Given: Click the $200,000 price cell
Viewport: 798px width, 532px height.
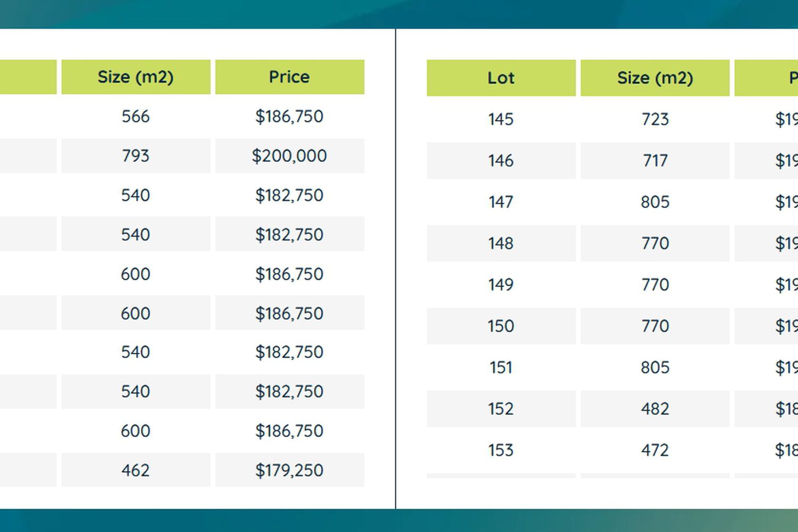Looking at the screenshot, I should pyautogui.click(x=289, y=156).
